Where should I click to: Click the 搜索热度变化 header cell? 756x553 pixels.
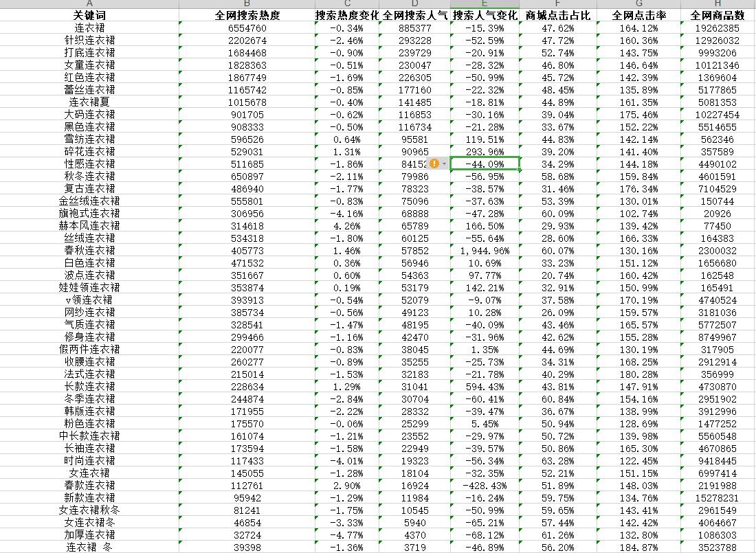(347, 15)
